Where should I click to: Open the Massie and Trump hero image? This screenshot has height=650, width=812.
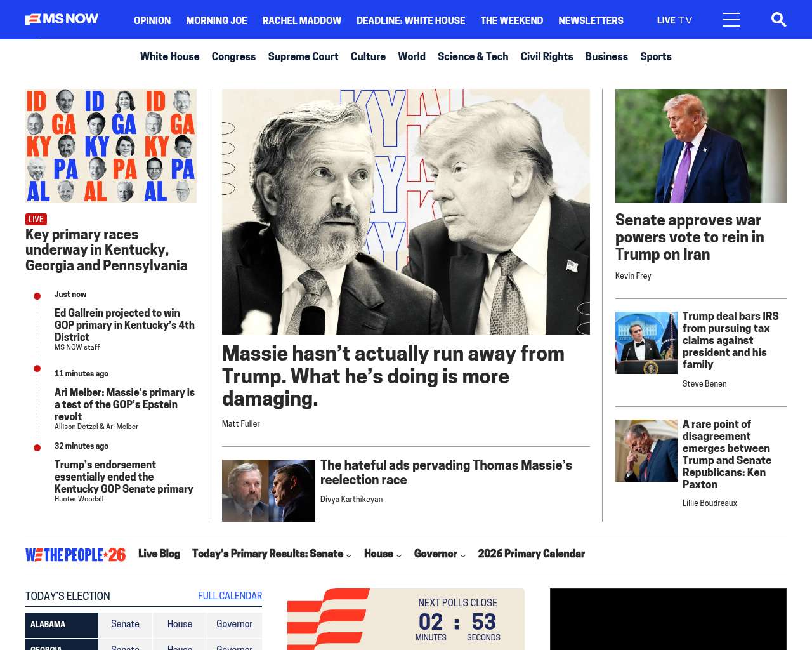[x=406, y=211]
